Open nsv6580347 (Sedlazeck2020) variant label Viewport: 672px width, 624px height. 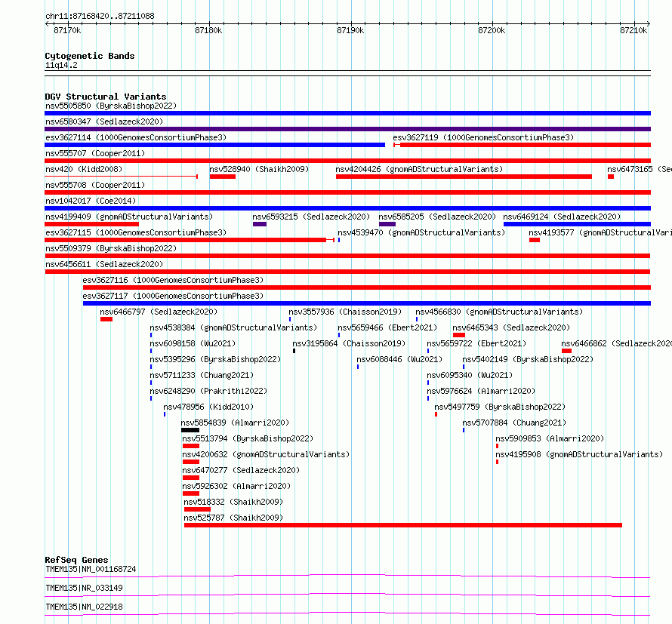[x=104, y=121]
